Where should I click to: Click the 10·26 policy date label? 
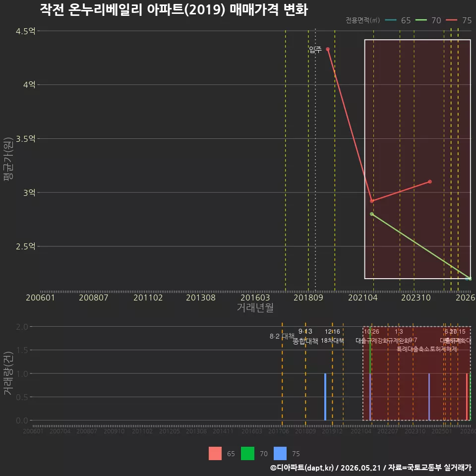coord(371,332)
